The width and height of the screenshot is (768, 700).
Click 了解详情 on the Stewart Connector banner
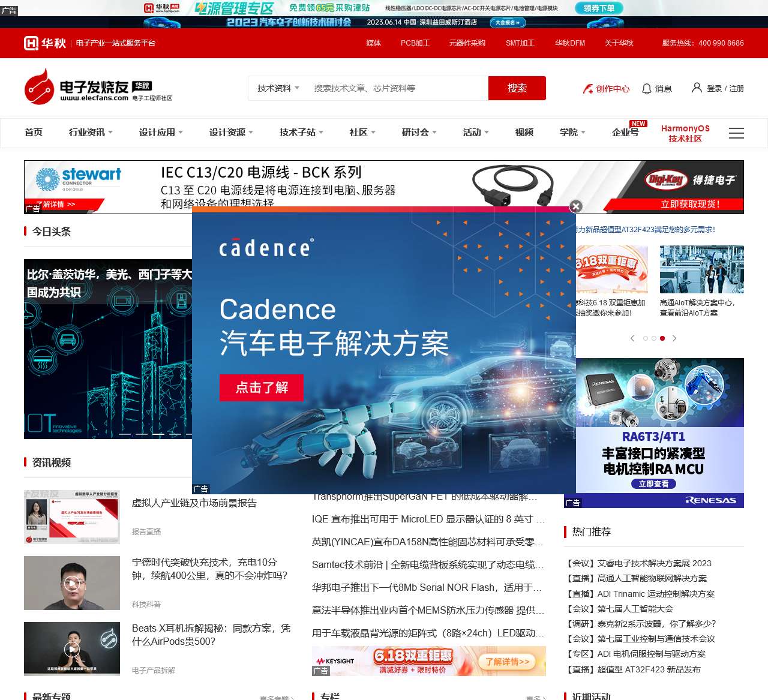point(58,205)
